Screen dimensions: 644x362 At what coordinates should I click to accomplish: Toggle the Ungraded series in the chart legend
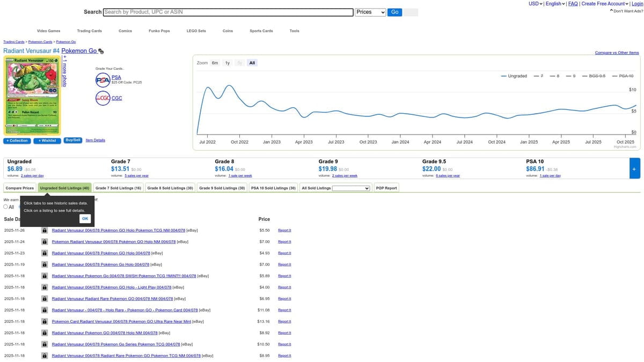(514, 76)
